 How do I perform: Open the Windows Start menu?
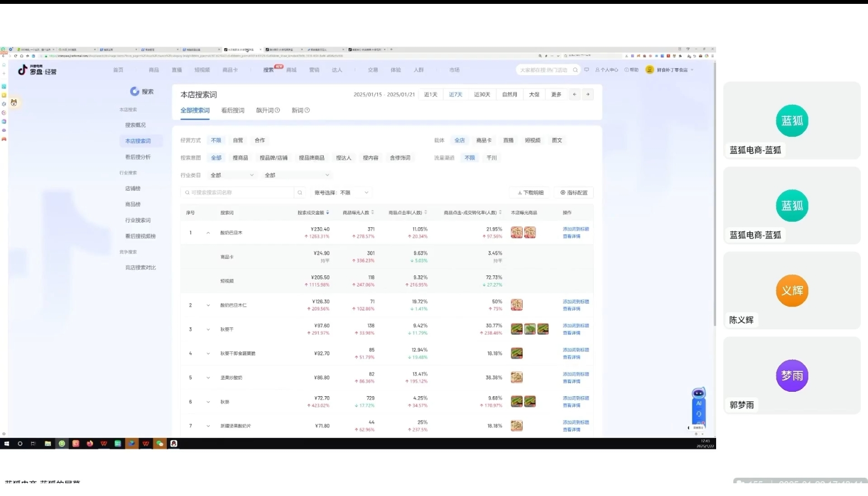[7, 443]
